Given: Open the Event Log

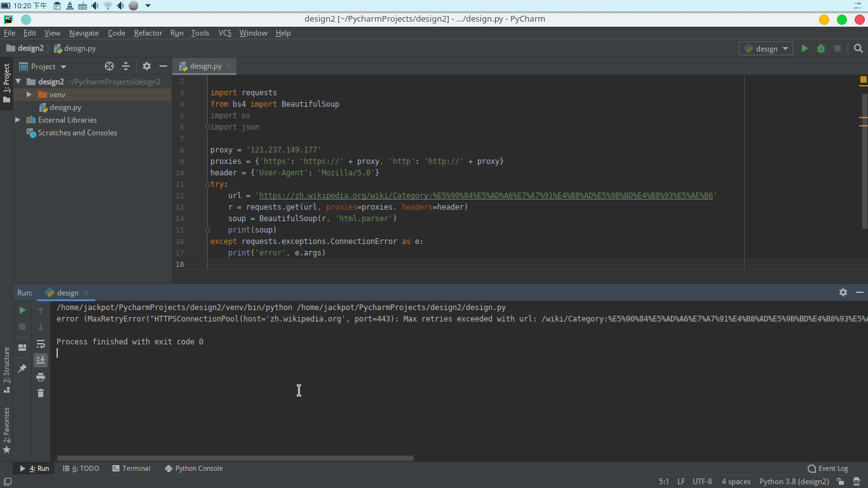Looking at the screenshot, I should pyautogui.click(x=828, y=468).
